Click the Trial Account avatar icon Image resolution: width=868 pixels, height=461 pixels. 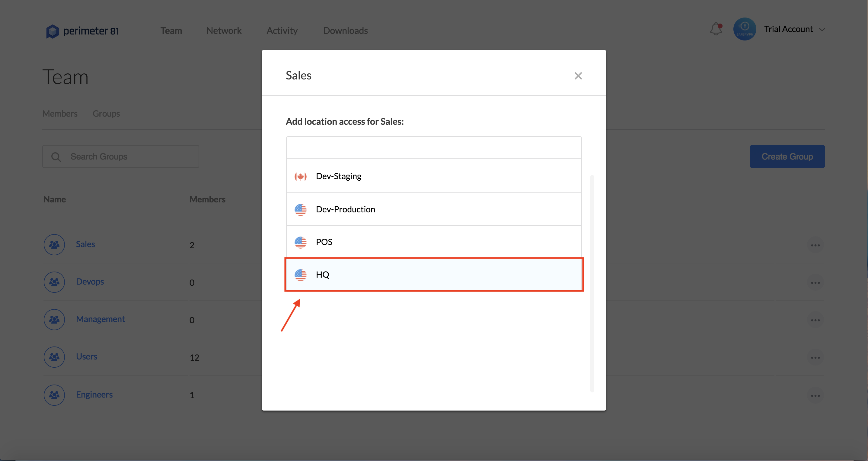click(744, 29)
